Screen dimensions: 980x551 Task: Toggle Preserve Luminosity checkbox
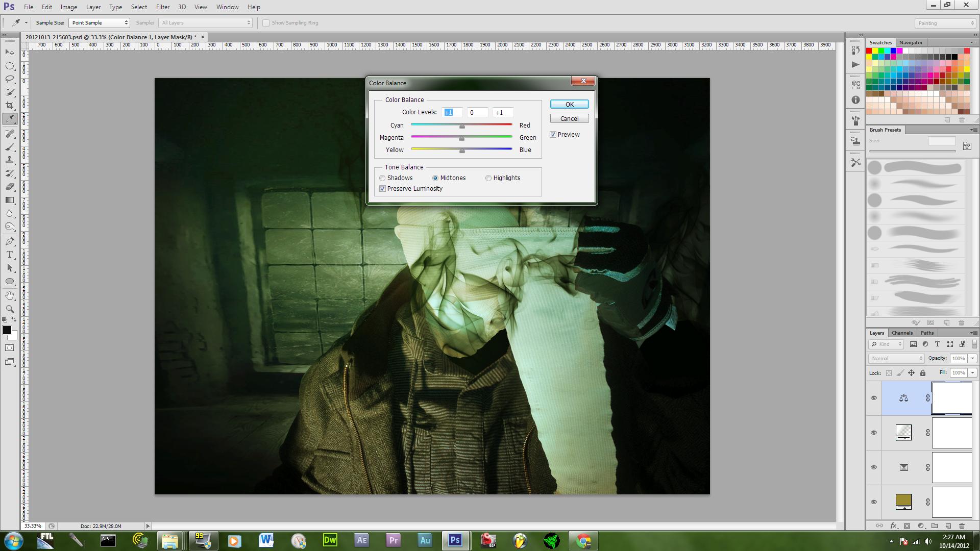click(382, 189)
